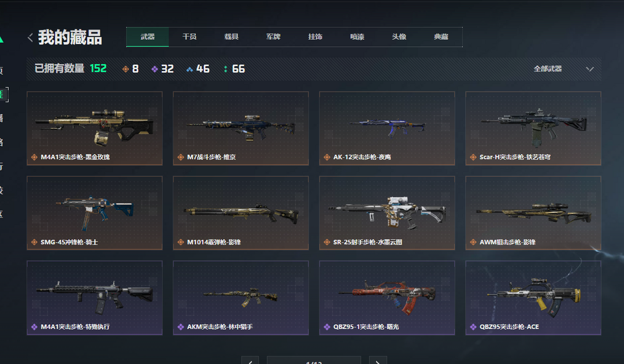Go to the previous page arrow
The width and height of the screenshot is (624, 364).
pos(250,361)
